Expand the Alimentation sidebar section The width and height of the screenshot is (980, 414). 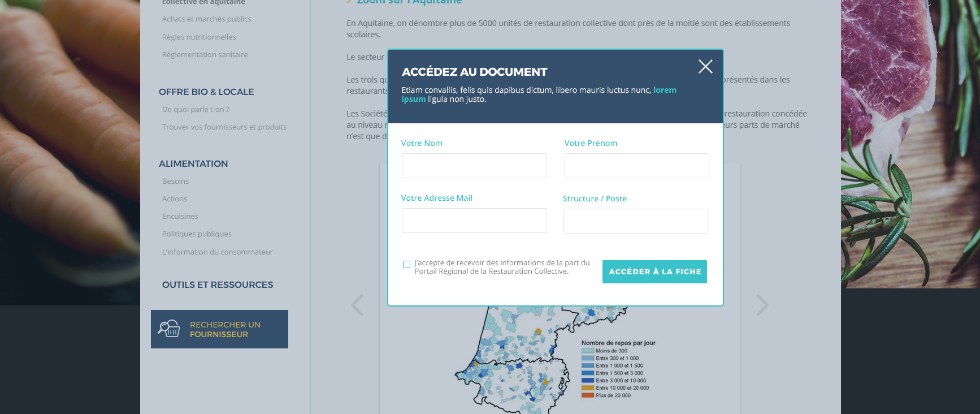point(193,163)
